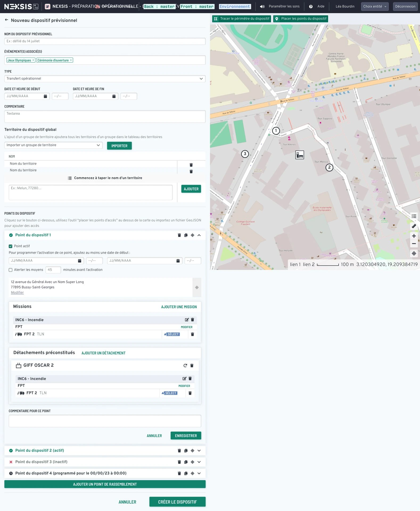Edit the INC6 - Incendie mission in Missions
The width and height of the screenshot is (420, 511).
187,320
